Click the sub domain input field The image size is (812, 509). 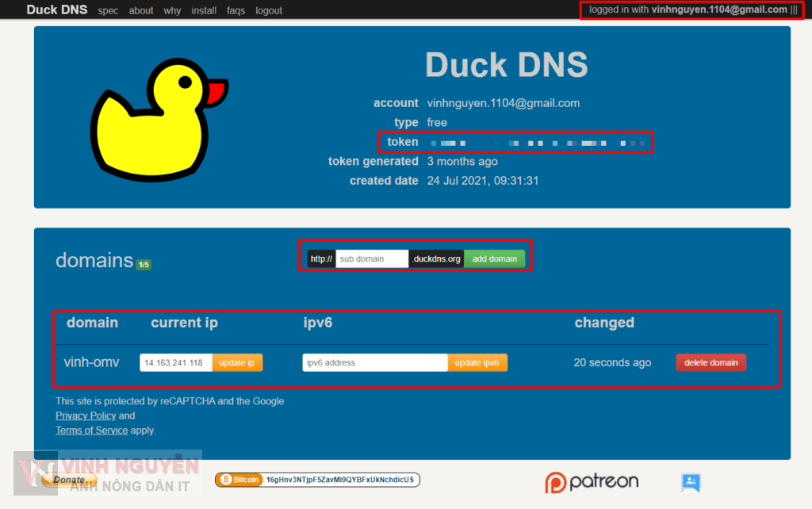pos(371,258)
